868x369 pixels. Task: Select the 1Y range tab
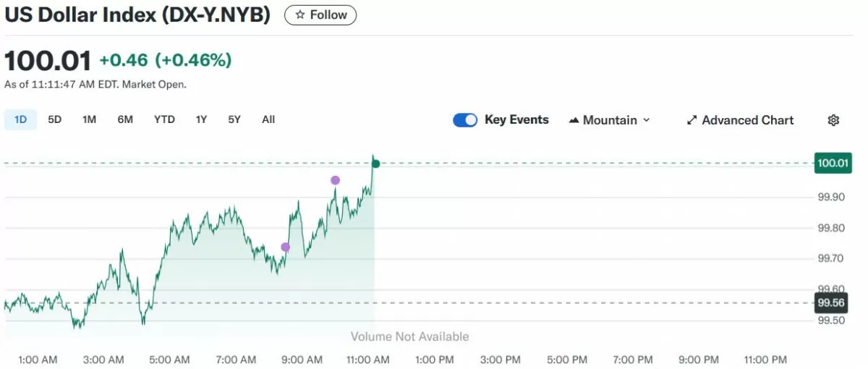[201, 119]
